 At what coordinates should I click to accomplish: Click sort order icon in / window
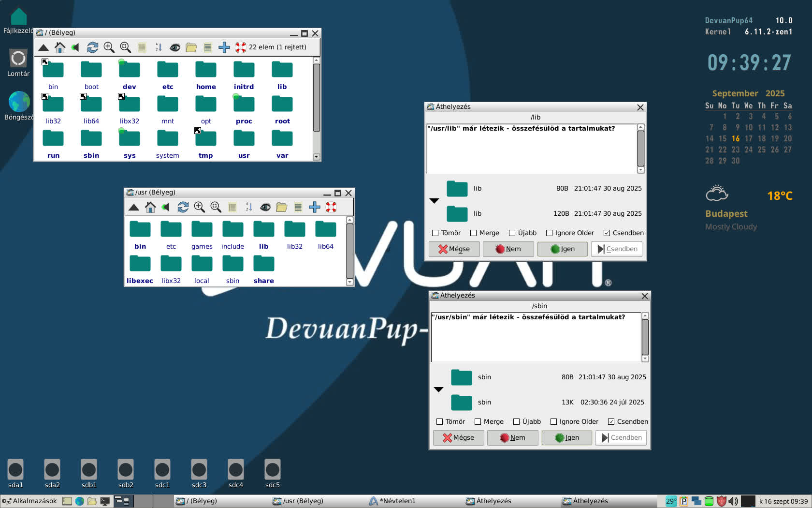(159, 47)
